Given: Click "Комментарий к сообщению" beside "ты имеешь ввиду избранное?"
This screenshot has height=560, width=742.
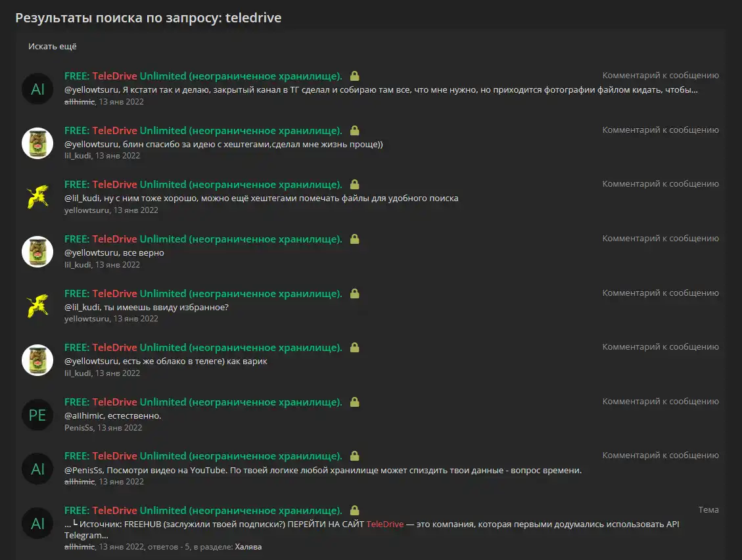Looking at the screenshot, I should (x=660, y=292).
